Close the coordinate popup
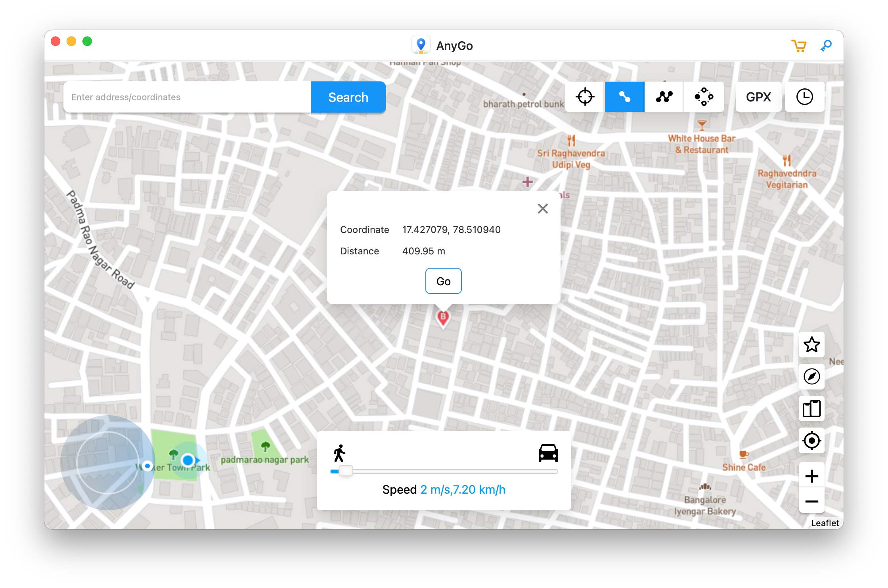This screenshot has width=888, height=588. 543,209
